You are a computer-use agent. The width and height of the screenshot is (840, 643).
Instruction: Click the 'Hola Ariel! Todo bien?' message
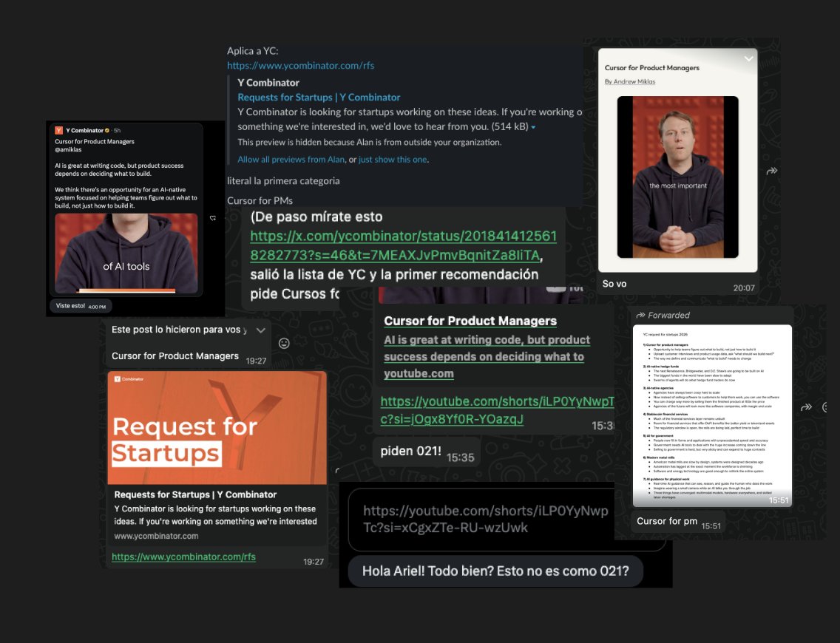click(495, 571)
